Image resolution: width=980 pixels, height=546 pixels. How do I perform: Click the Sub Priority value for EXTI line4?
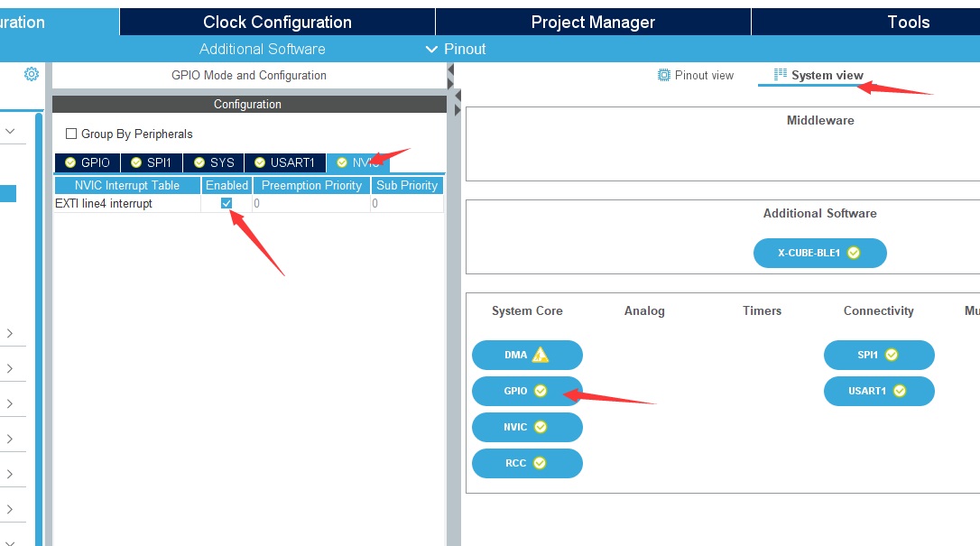[407, 204]
